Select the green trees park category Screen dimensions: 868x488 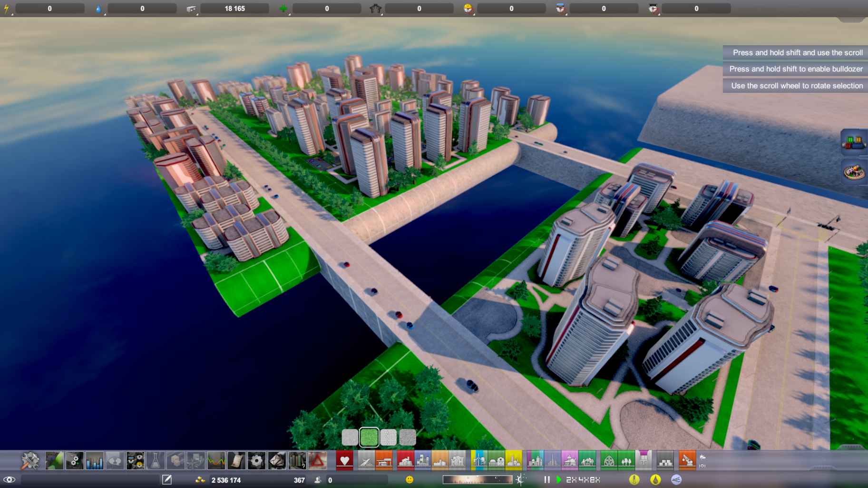click(x=626, y=461)
